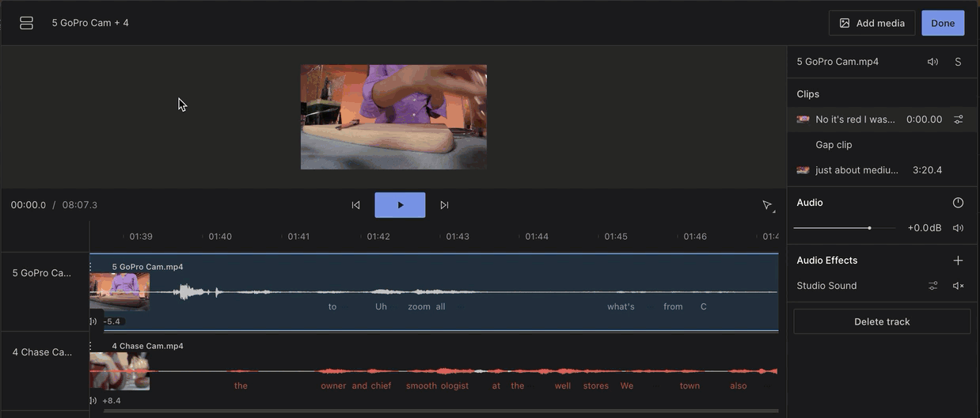Screen dimensions: 980x418
Task: Solo the track with the S button
Action: tap(958, 62)
